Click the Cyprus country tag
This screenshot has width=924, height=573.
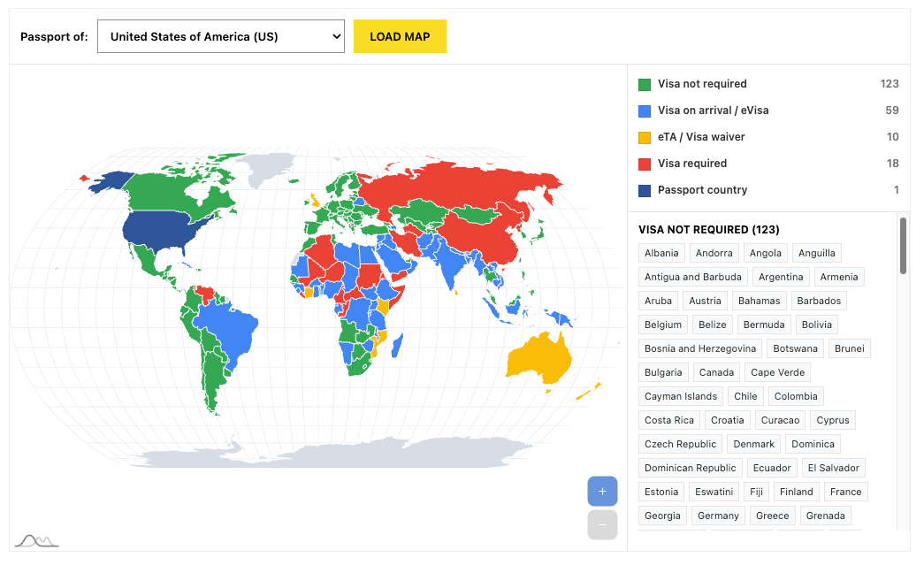(833, 420)
